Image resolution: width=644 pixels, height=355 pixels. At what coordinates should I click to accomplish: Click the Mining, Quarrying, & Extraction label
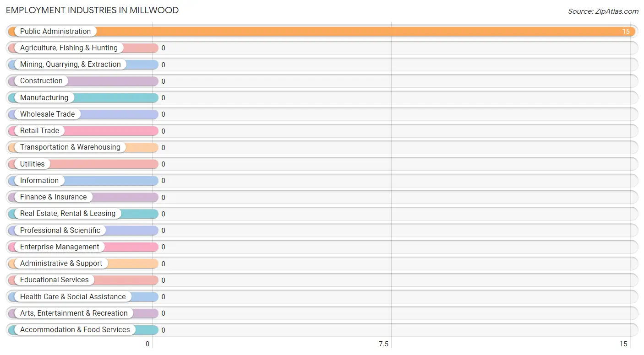click(71, 64)
